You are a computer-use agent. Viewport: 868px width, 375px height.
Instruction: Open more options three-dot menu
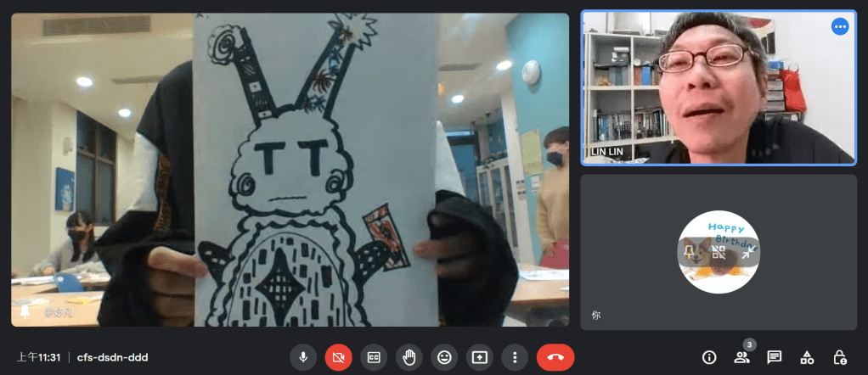[x=515, y=357]
